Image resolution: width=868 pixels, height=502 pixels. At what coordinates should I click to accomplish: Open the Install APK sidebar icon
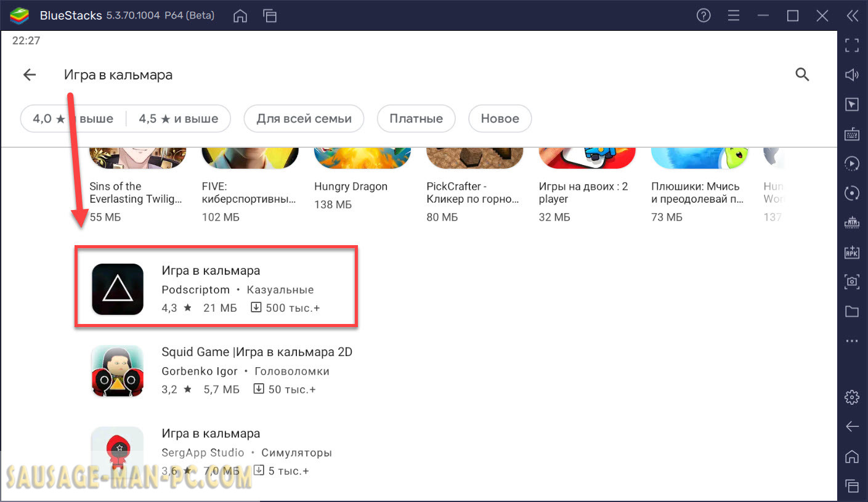[x=852, y=252]
